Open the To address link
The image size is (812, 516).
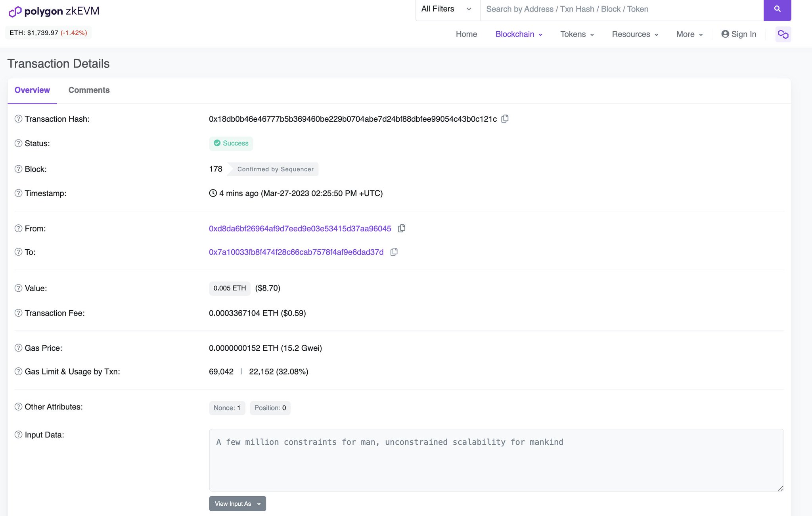(296, 252)
